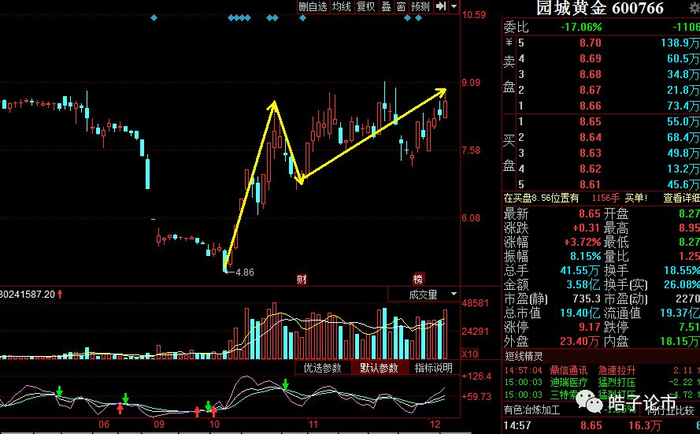Click the 窗 window icon in toolbar
This screenshot has width=700, height=434.
coord(401,6)
